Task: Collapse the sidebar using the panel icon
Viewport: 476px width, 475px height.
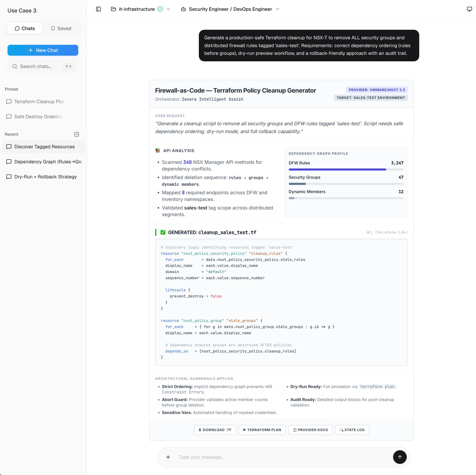Action: pos(98,9)
